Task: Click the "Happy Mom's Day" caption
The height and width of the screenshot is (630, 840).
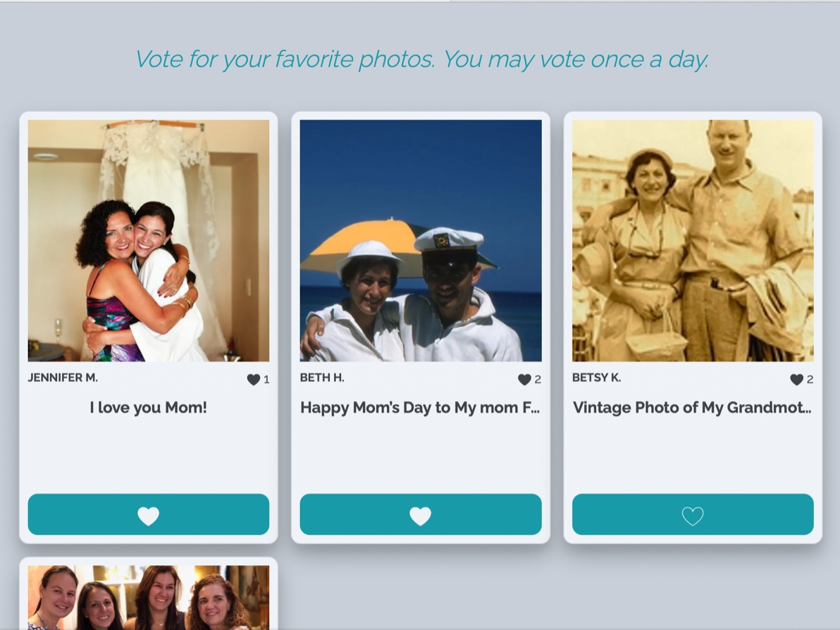Action: (x=420, y=407)
